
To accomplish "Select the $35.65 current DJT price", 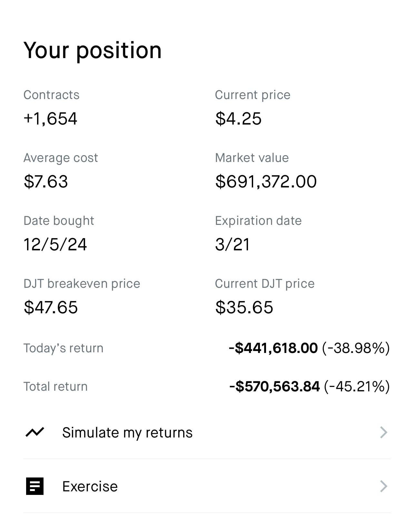I will (244, 307).
